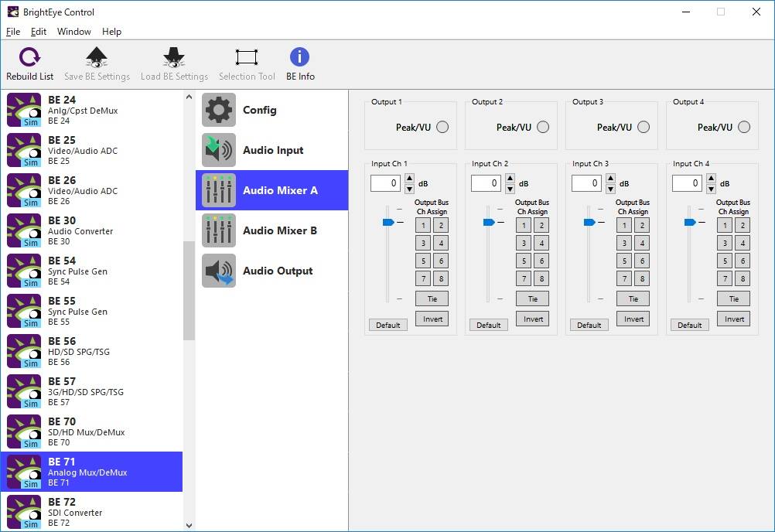The height and width of the screenshot is (532, 775).
Task: Reset Input Ch 4 with Default button
Action: click(689, 325)
